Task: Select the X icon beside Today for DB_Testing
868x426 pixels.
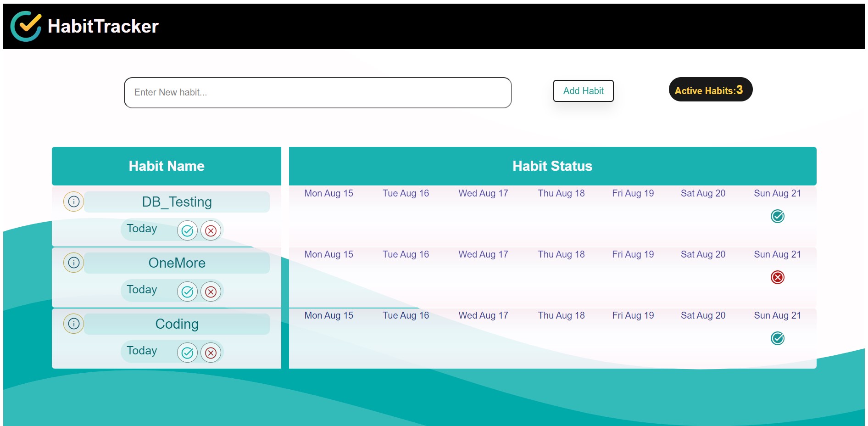Action: click(211, 230)
